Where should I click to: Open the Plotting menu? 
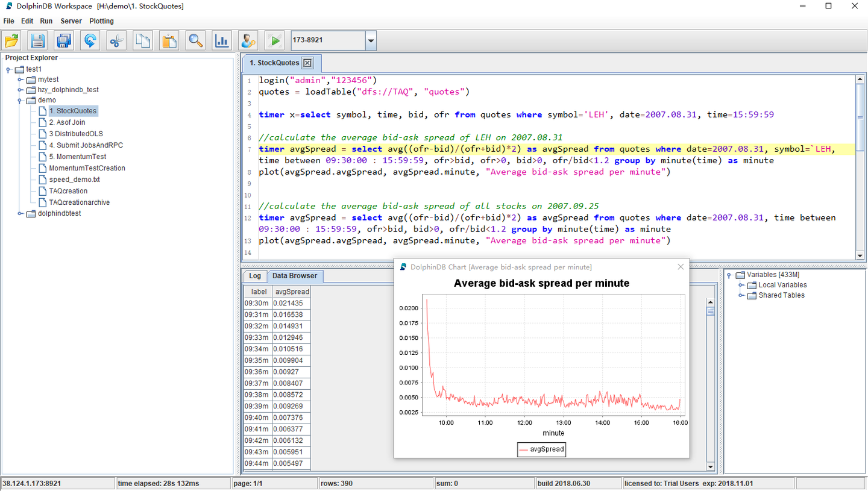pos(101,21)
